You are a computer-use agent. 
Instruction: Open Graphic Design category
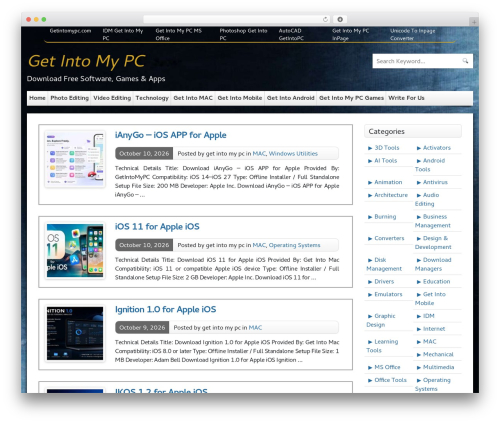[x=381, y=320]
